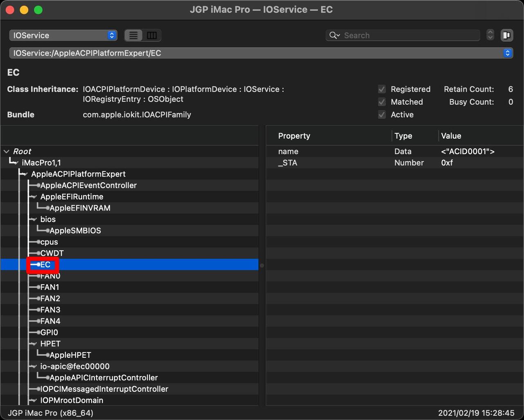Viewport: 524px width, 420px height.
Task: Select the FAN4 row
Action: click(x=129, y=321)
